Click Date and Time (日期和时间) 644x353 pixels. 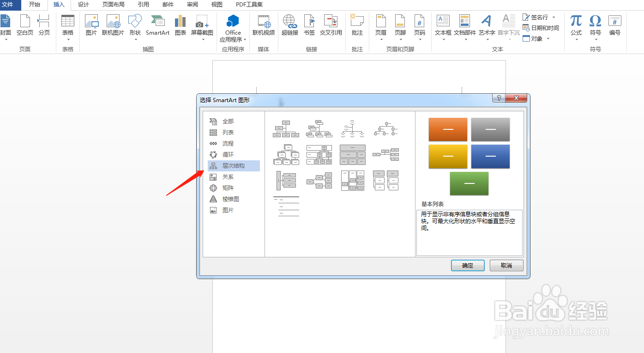(x=541, y=28)
